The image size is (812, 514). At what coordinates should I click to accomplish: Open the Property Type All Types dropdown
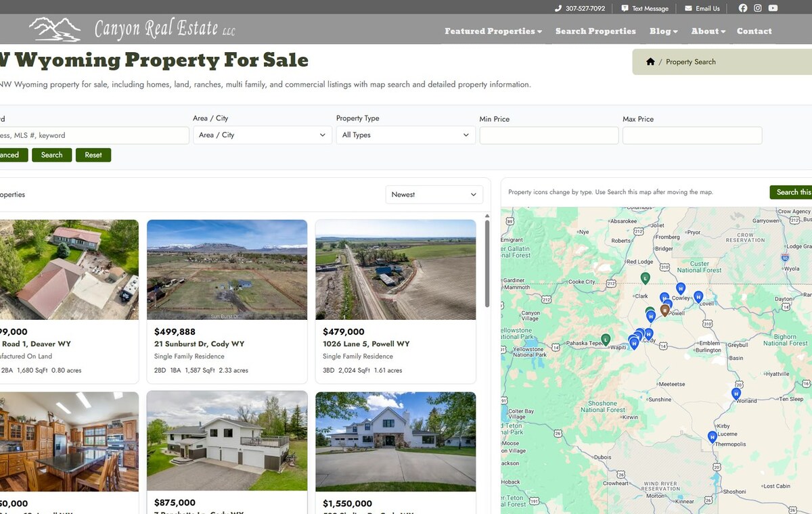[x=406, y=135]
